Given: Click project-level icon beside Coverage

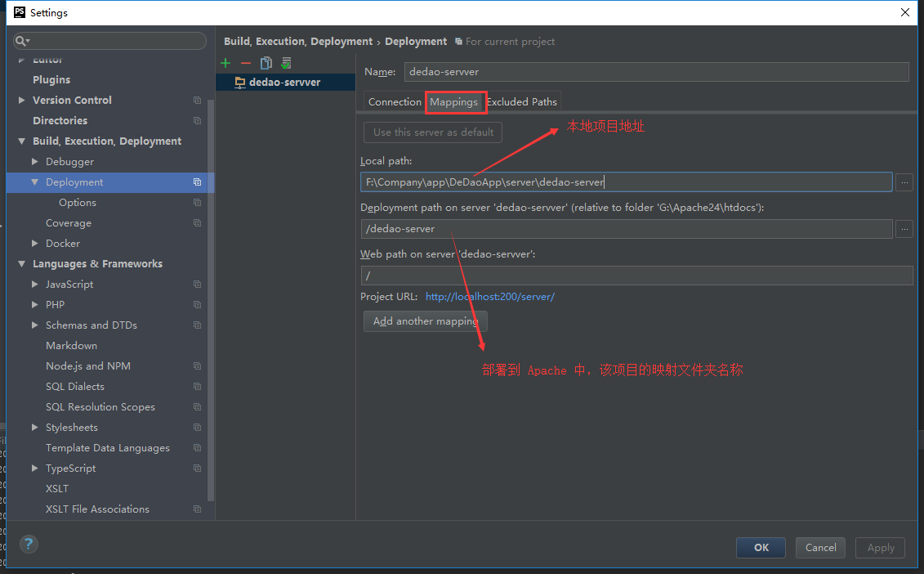Looking at the screenshot, I should pos(198,223).
